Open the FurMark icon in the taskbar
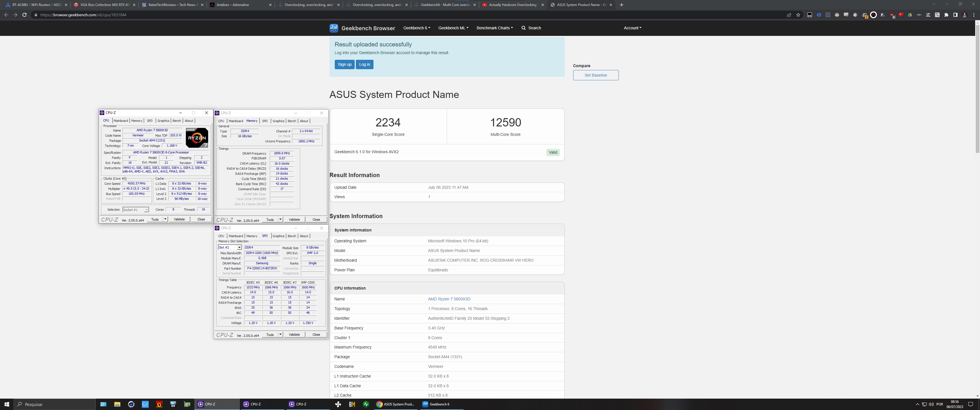Screen dimensions: 980x410 click(160, 404)
